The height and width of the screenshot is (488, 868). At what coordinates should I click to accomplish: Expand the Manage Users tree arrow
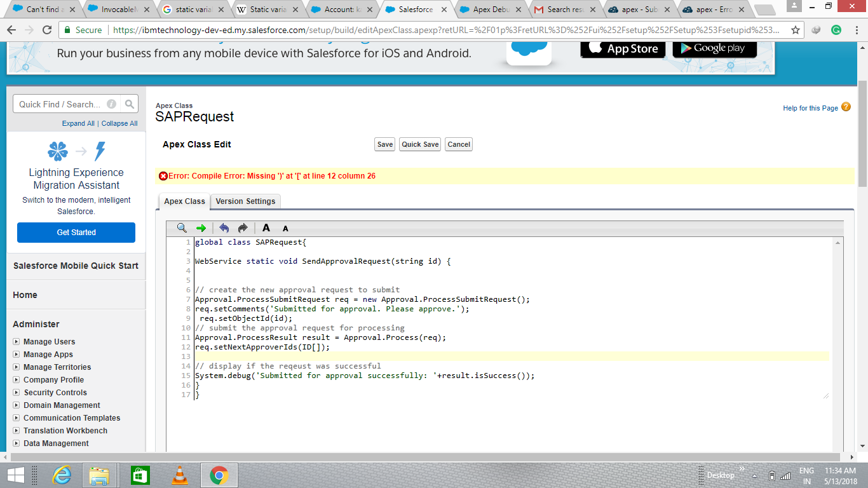pyautogui.click(x=16, y=342)
